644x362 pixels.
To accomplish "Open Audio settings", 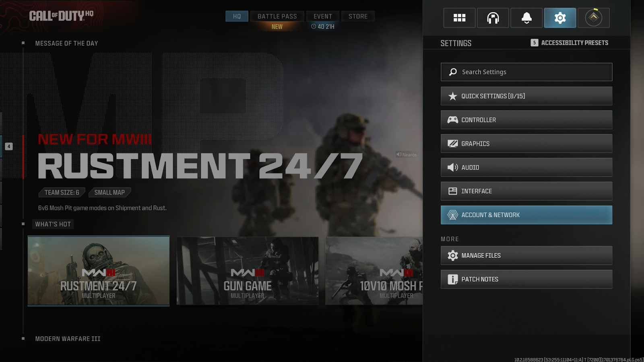I will [526, 167].
